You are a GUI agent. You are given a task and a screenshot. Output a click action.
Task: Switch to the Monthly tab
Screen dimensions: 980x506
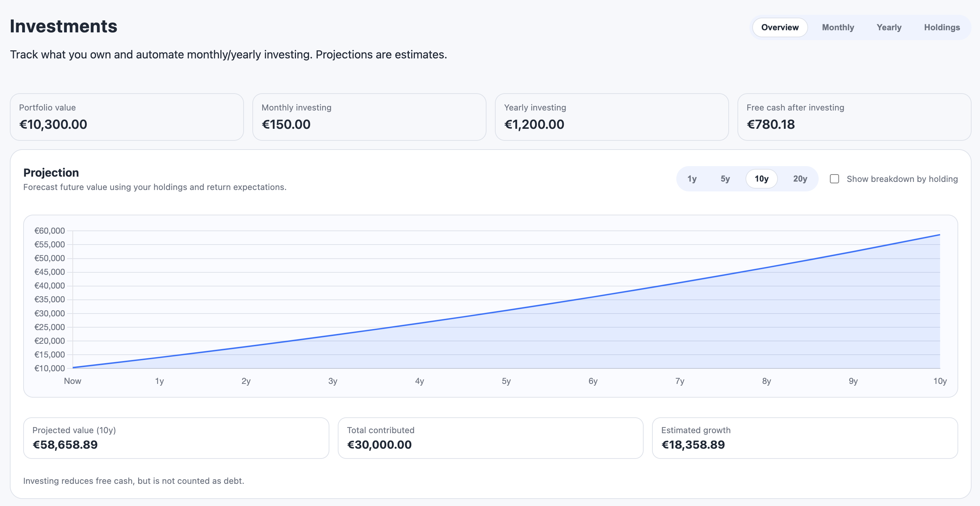pyautogui.click(x=838, y=27)
